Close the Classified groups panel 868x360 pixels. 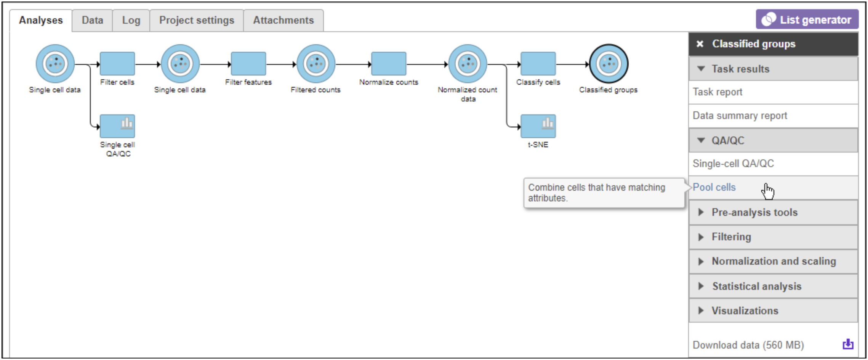(700, 44)
